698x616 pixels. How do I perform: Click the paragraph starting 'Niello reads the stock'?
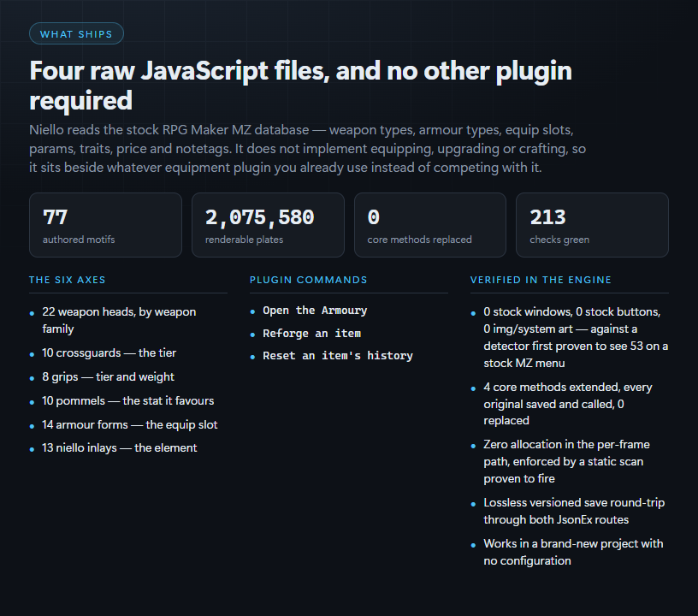tap(307, 149)
